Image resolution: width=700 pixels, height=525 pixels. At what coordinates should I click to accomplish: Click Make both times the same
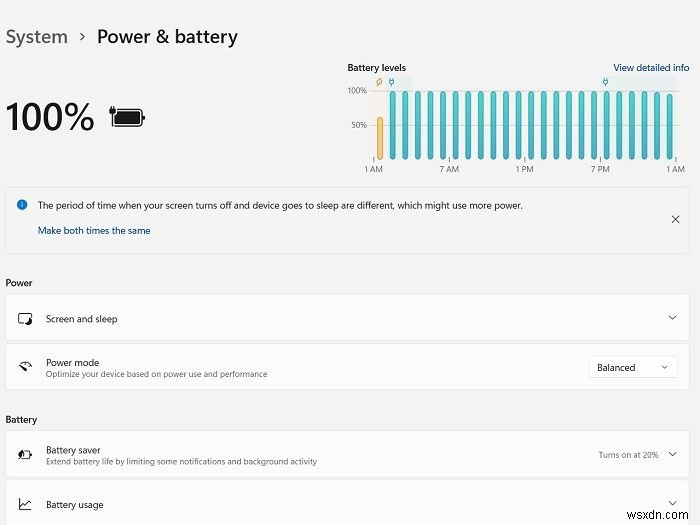coord(94,230)
